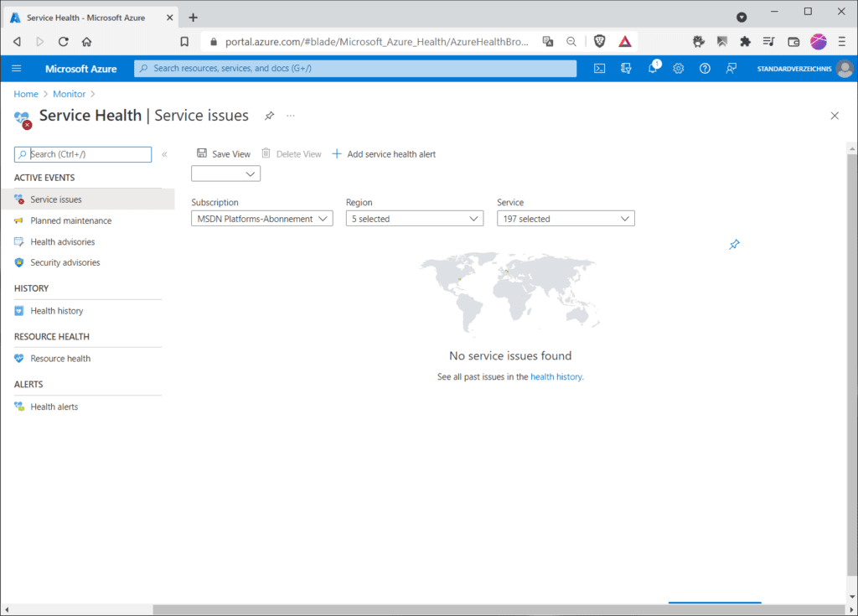
Task: Click the account avatar in Azure header
Action: (845, 69)
